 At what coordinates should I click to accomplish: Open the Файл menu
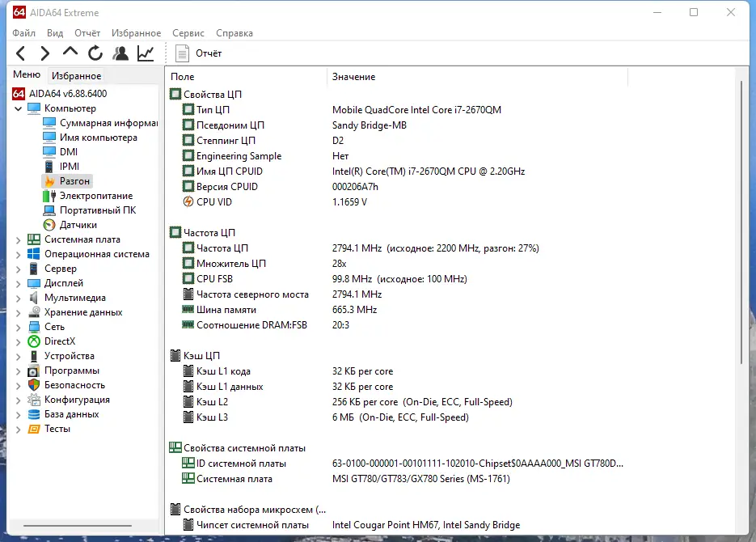[x=23, y=33]
